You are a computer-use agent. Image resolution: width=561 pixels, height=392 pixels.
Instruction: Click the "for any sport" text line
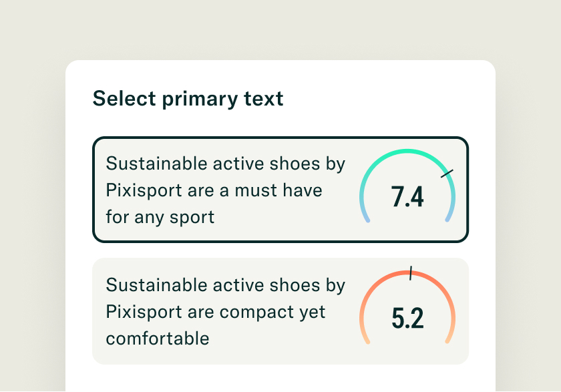coord(160,217)
